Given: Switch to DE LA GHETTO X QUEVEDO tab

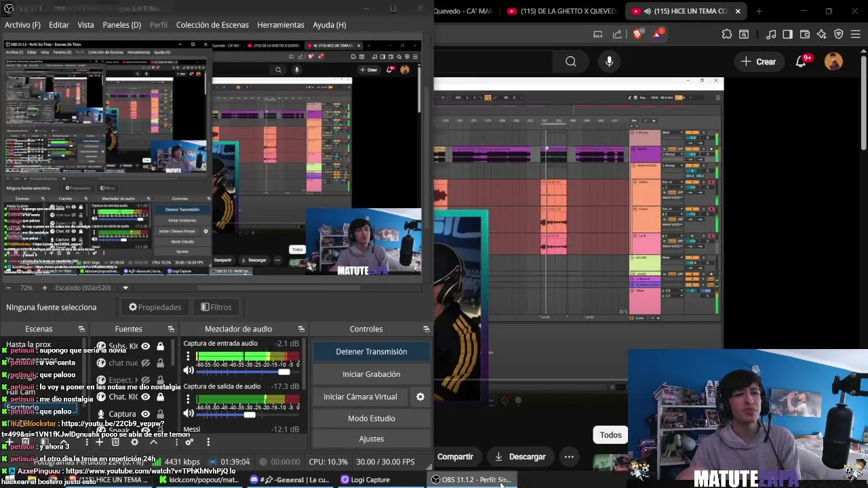Looking at the screenshot, I should [561, 11].
